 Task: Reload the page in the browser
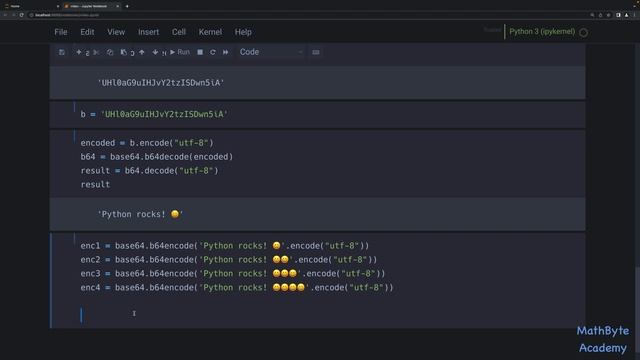pos(22,15)
